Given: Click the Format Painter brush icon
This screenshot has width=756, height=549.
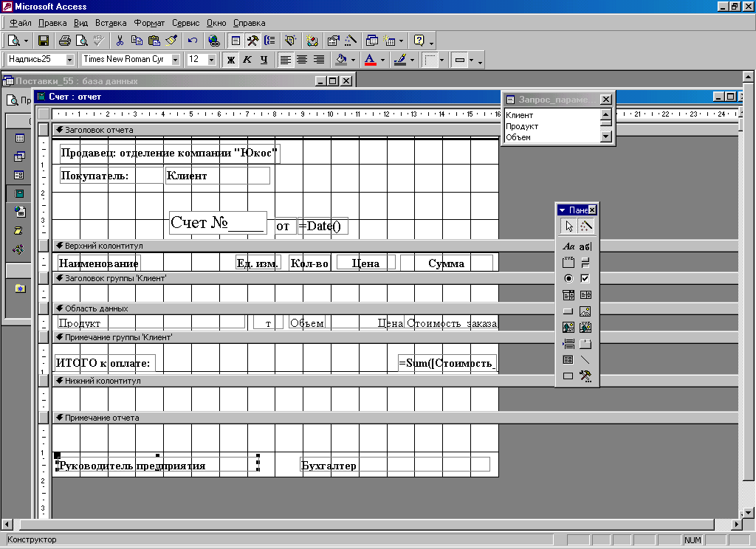Looking at the screenshot, I should click(171, 41).
